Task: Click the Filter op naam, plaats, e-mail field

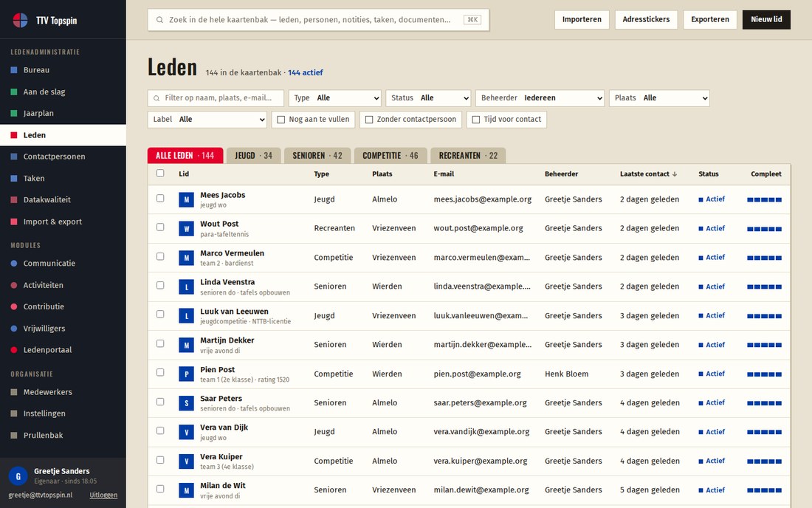Action: point(216,98)
